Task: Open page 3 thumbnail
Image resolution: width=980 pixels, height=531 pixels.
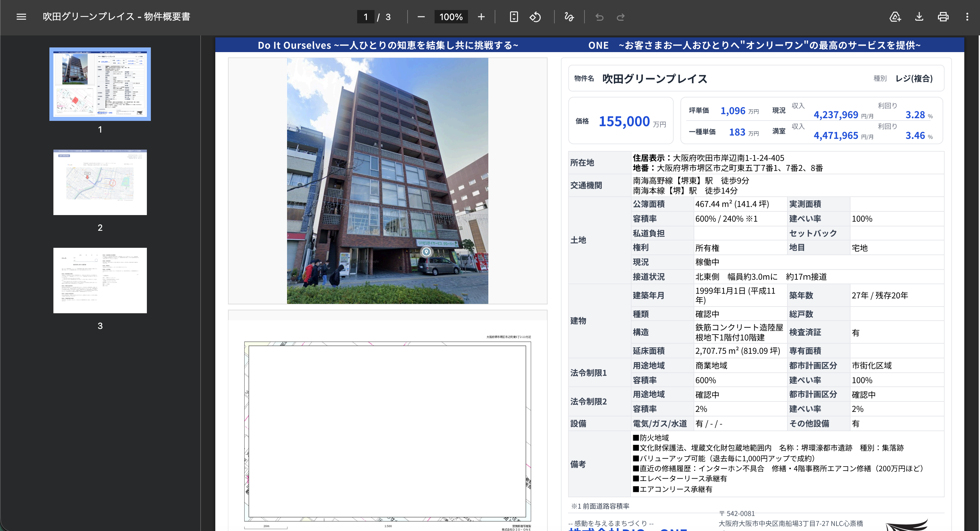Action: click(100, 281)
